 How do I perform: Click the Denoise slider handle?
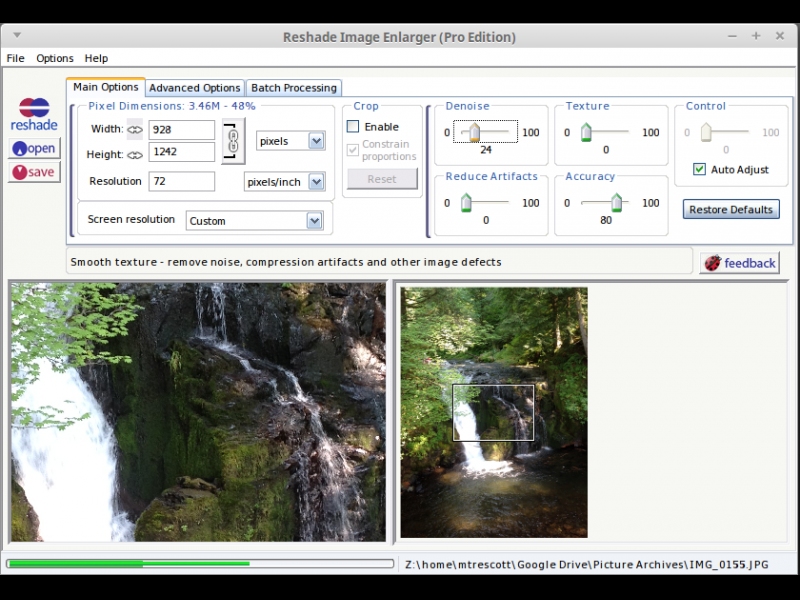(474, 132)
